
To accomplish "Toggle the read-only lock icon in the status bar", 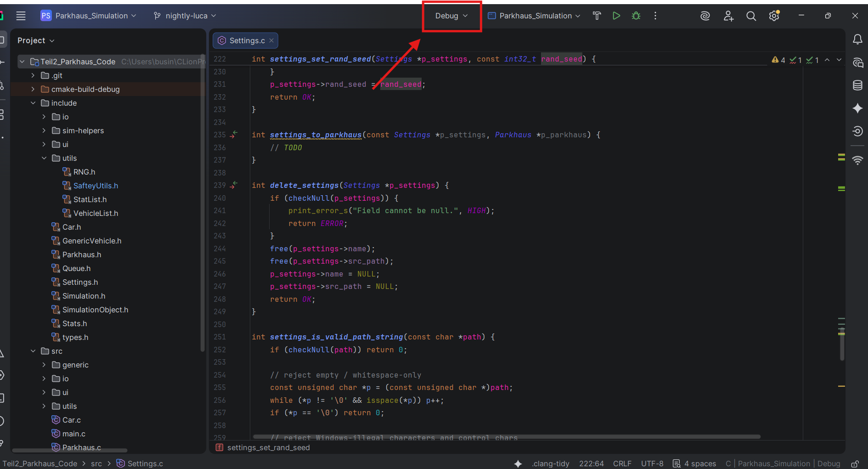I will tap(855, 463).
